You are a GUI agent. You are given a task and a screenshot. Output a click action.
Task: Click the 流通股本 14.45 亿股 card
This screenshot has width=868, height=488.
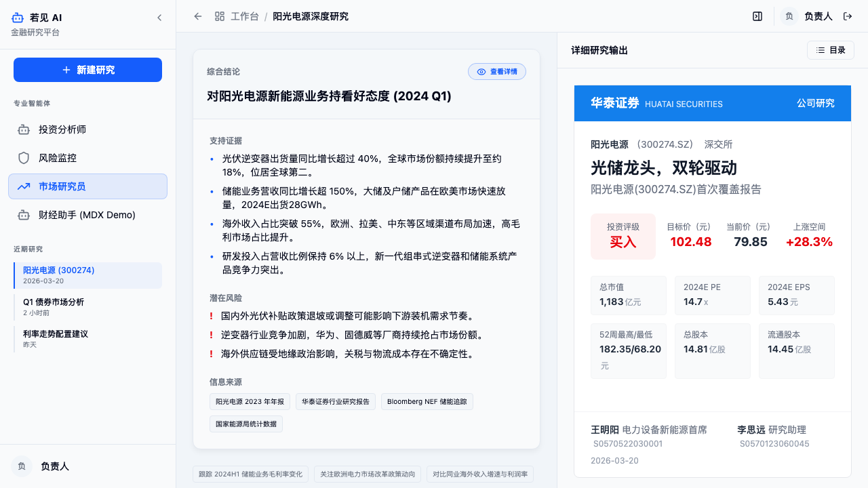797,351
